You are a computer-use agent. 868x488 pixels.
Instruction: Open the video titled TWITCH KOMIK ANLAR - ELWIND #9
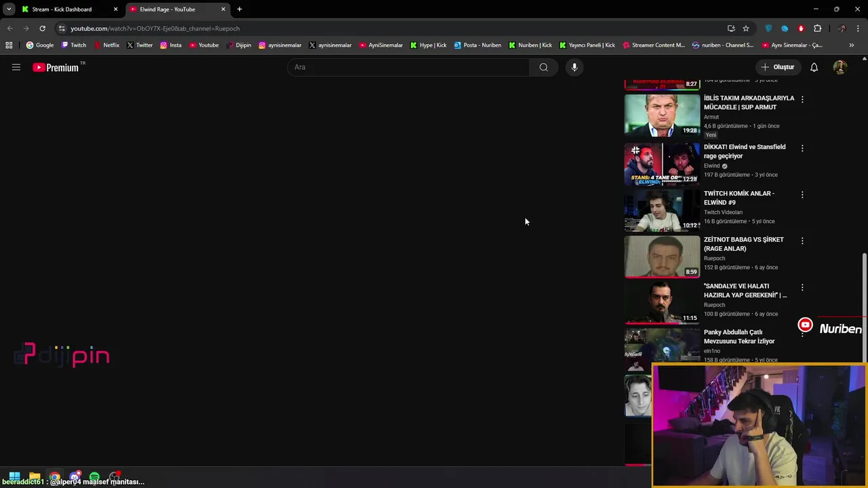click(739, 198)
